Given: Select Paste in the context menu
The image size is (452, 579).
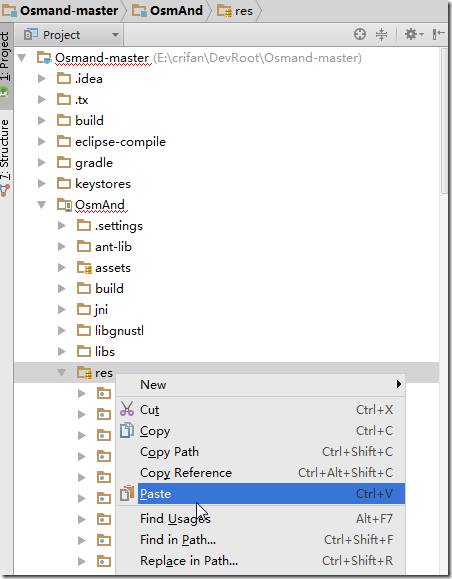Looking at the screenshot, I should point(260,494).
